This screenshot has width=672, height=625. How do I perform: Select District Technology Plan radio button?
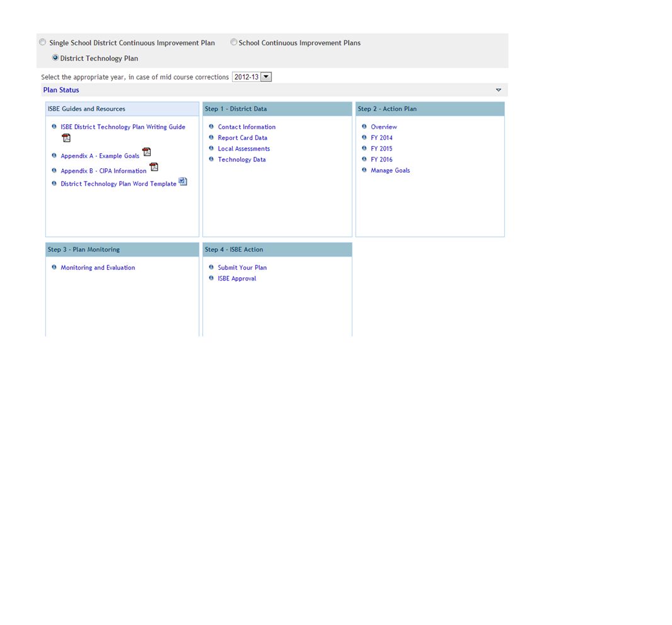pyautogui.click(x=55, y=57)
